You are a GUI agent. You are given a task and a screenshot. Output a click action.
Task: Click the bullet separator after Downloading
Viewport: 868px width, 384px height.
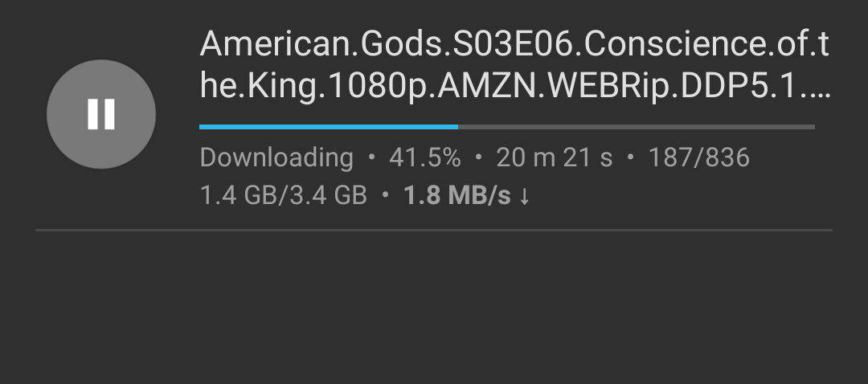[x=371, y=157]
